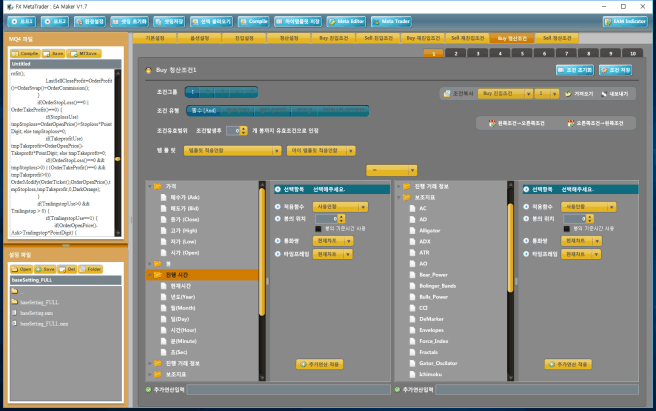Switch to the Buy 청산조건 tab
Screen dimensions: 656x411
[x=513, y=37]
